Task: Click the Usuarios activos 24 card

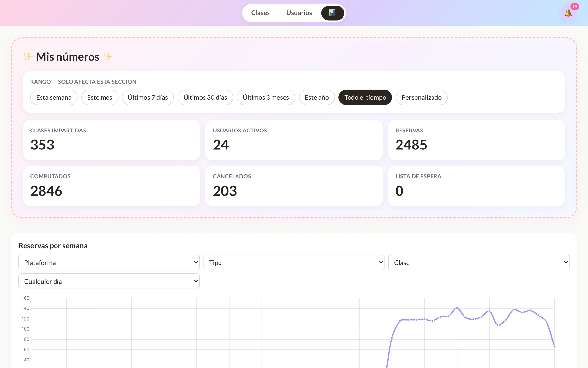Action: (x=294, y=140)
